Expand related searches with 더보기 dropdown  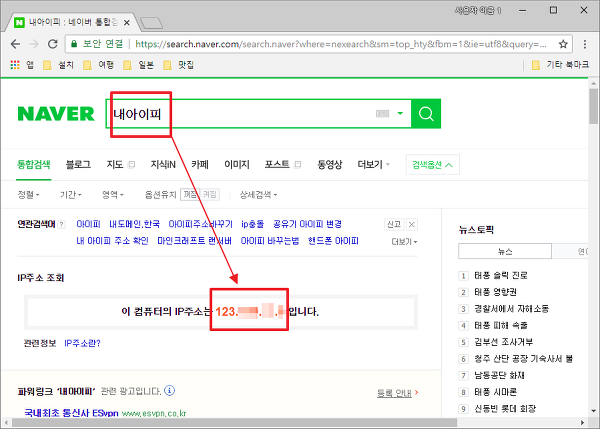[x=404, y=241]
